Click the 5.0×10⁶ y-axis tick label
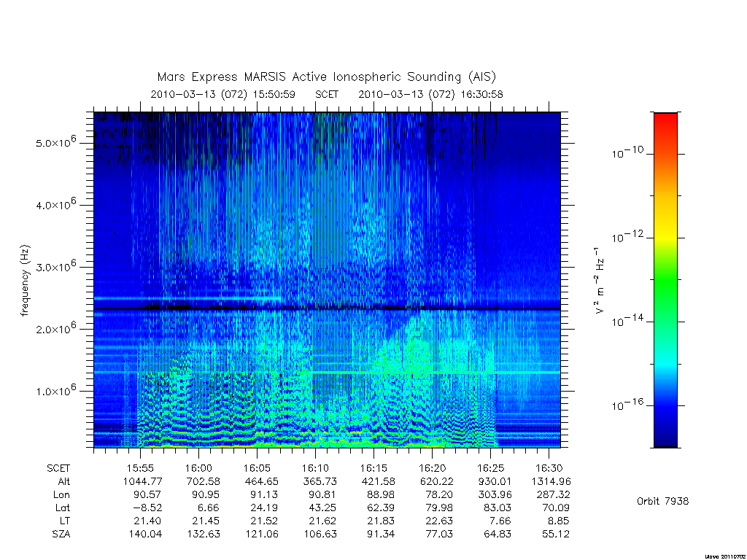 point(55,141)
